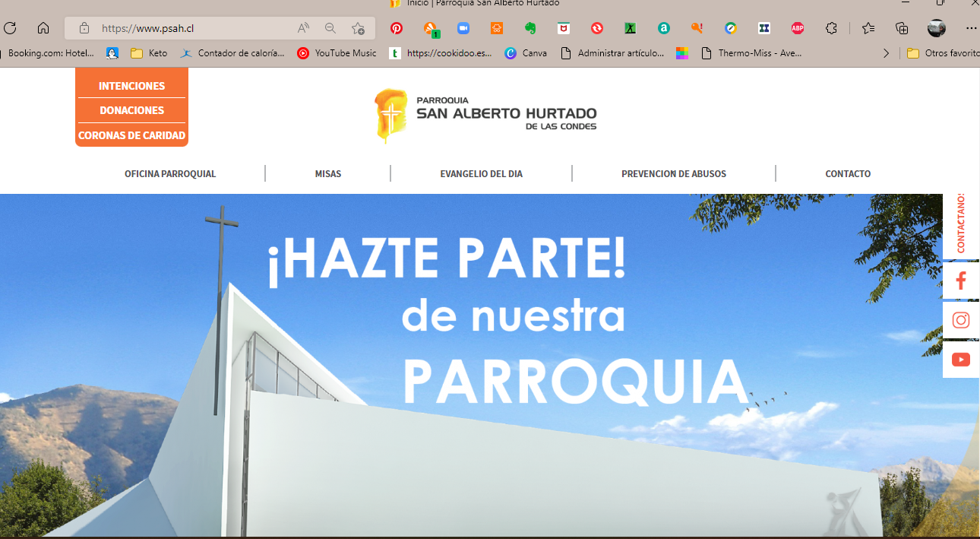Go to EVANGELIO DEL DIA menu

pos(481,174)
